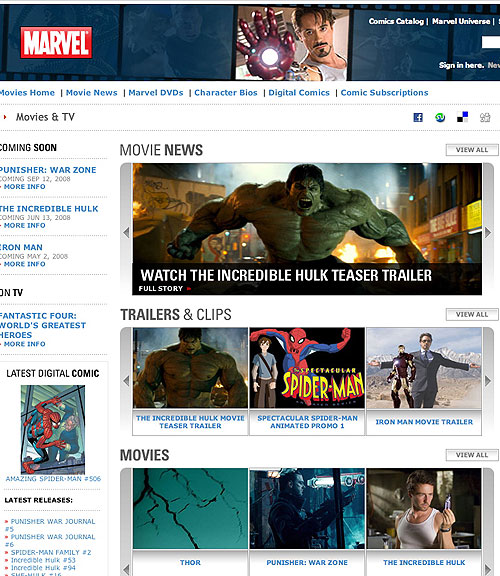Go to previous Movie News slide arrow
This screenshot has height=576, width=500.
pyautogui.click(x=126, y=232)
